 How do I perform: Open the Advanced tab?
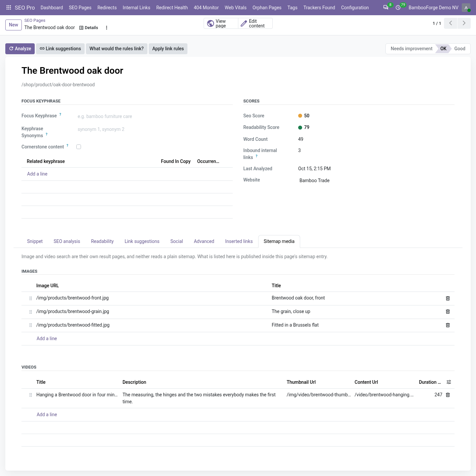[204, 241]
